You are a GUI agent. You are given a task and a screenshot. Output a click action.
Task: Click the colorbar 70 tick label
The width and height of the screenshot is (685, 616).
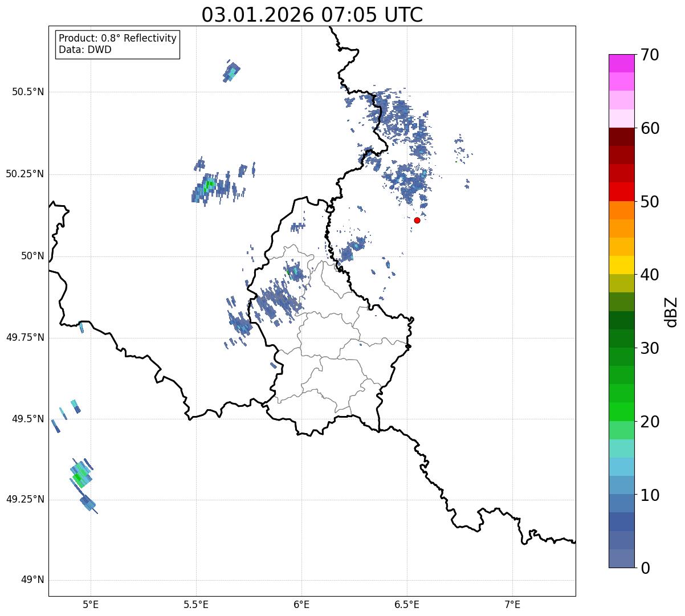pos(650,55)
